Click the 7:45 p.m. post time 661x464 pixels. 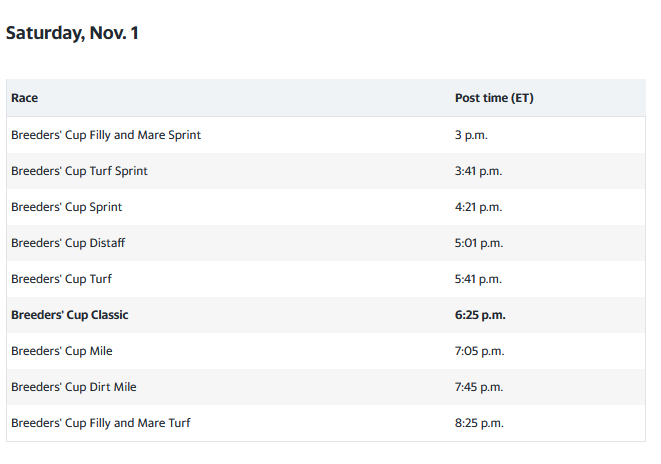click(479, 387)
